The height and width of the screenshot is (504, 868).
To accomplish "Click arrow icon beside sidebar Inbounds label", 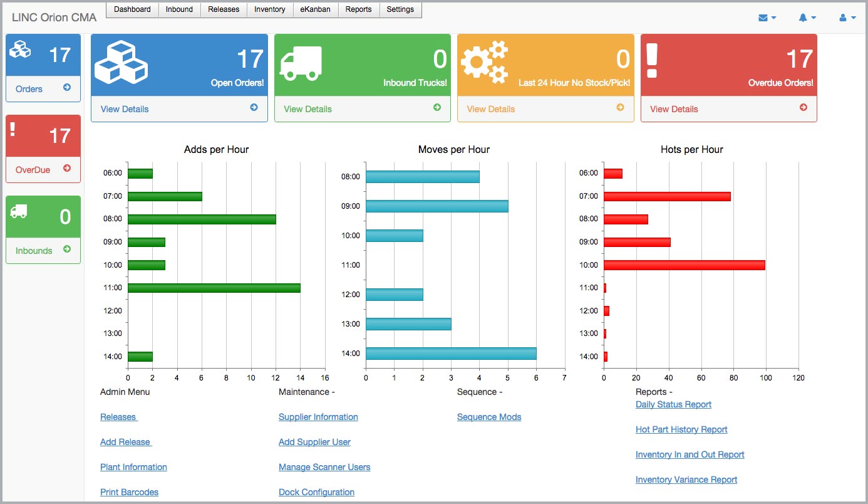I will 67,249.
